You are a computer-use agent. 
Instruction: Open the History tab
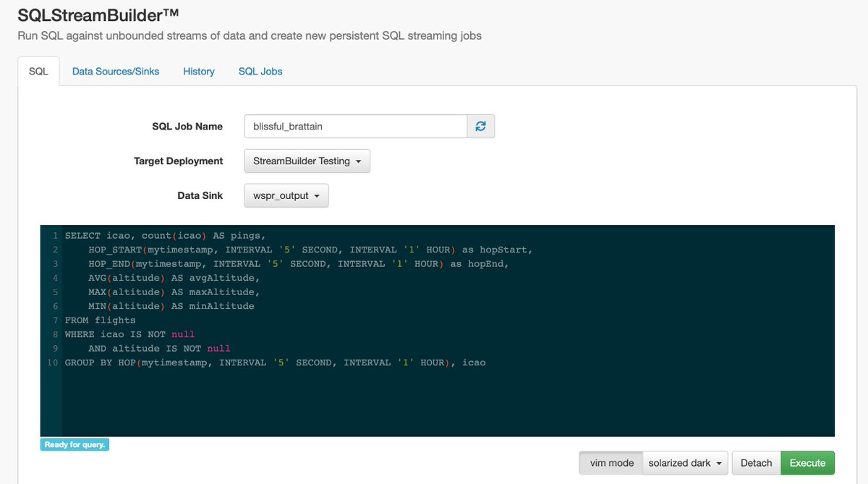pos(199,71)
